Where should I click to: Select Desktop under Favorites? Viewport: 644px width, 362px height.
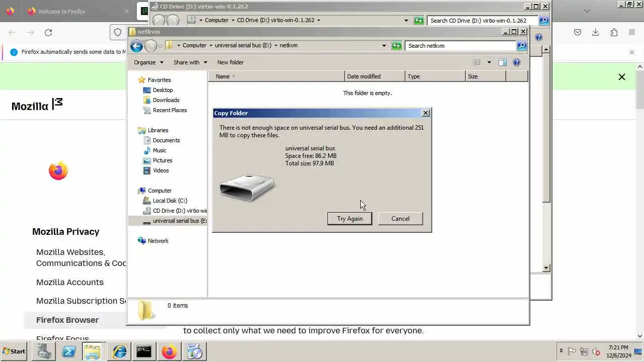(163, 90)
